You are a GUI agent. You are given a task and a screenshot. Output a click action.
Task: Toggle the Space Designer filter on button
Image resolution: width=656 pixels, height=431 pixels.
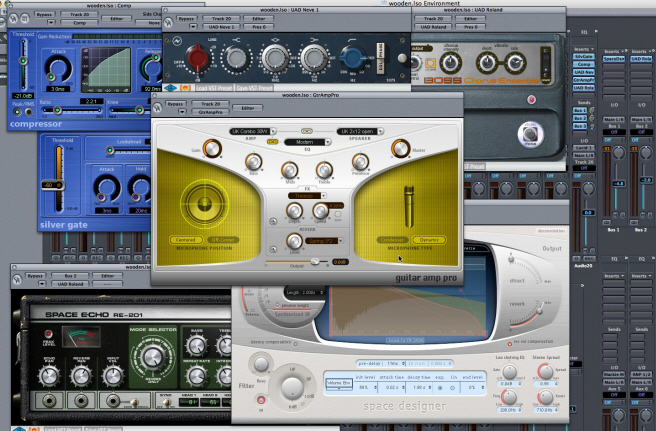pos(261,400)
